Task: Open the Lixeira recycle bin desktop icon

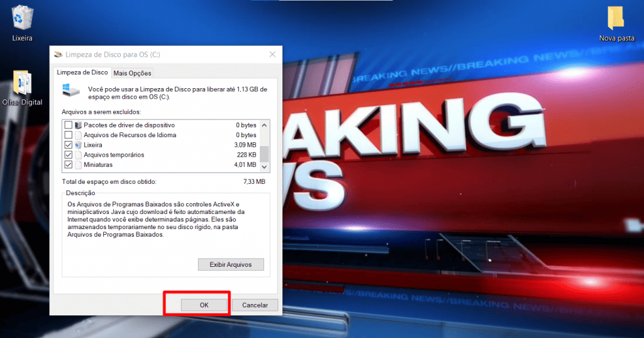Action: pos(22,18)
